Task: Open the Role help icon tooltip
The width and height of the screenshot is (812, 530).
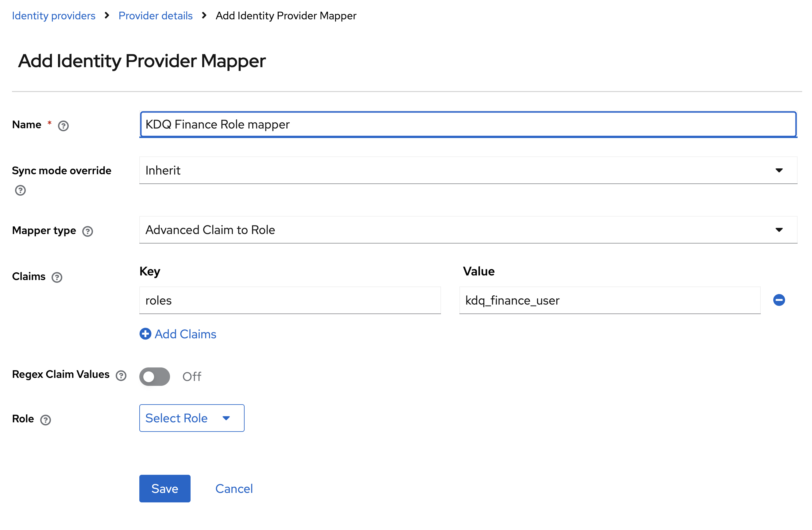Action: coord(45,420)
